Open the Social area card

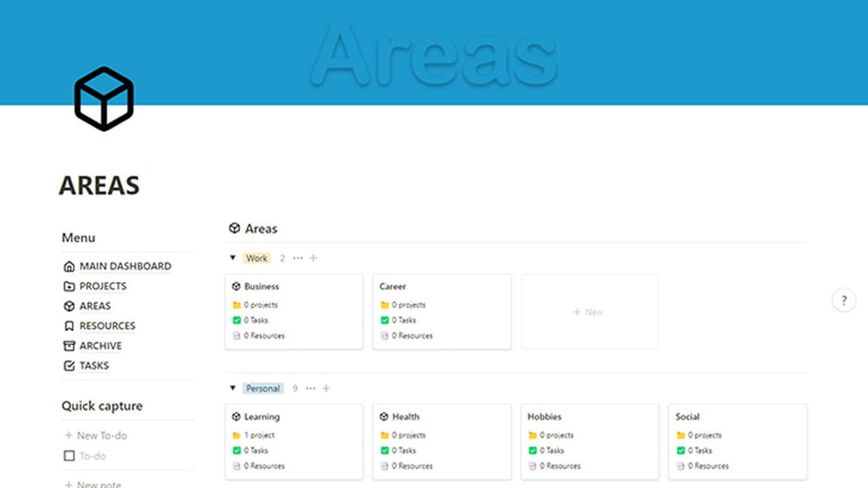738,441
